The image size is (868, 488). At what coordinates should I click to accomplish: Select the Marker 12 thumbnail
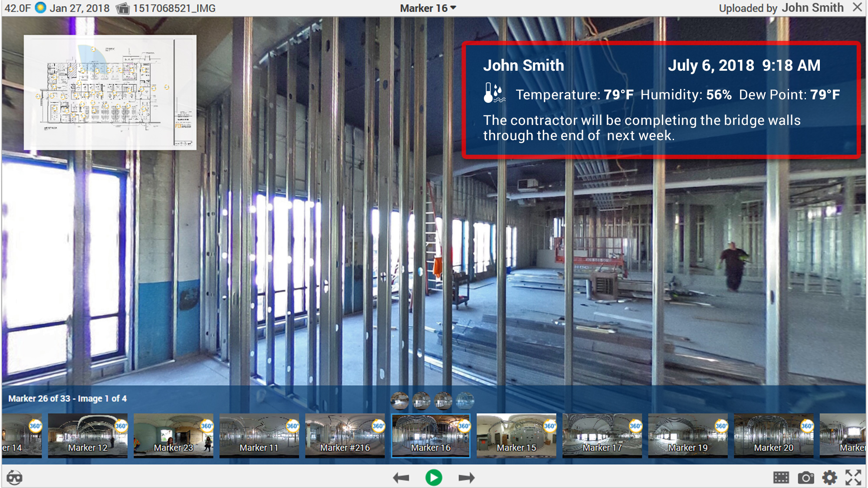coord(88,435)
